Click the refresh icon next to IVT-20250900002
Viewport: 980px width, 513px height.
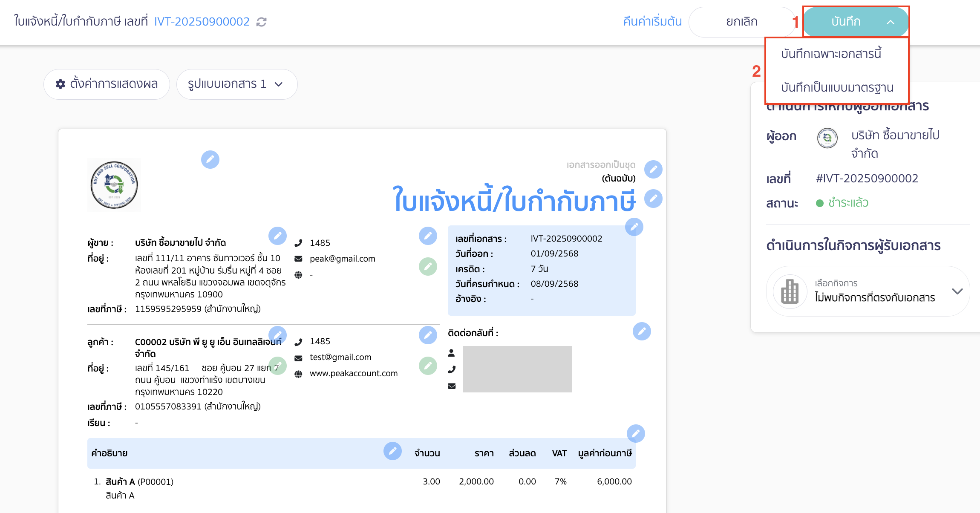point(261,22)
